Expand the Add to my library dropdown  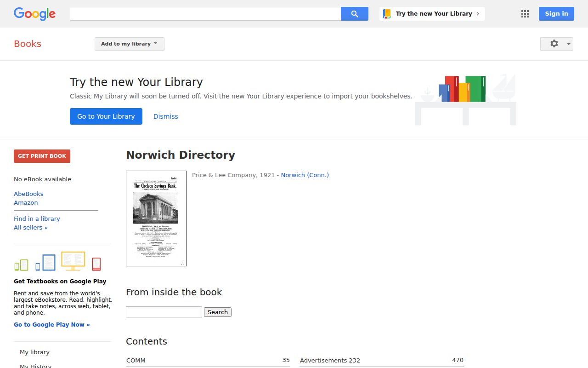(x=130, y=44)
